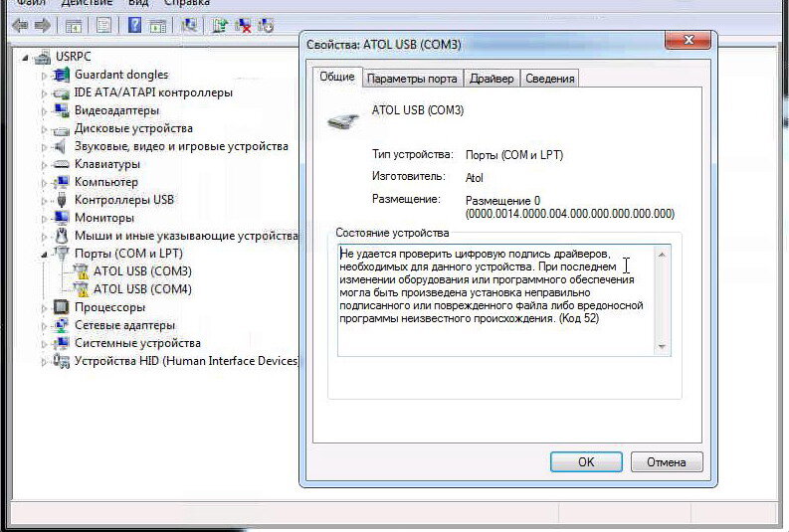
Task: Toggle the console tree toolbar icon
Action: pyautogui.click(x=74, y=25)
